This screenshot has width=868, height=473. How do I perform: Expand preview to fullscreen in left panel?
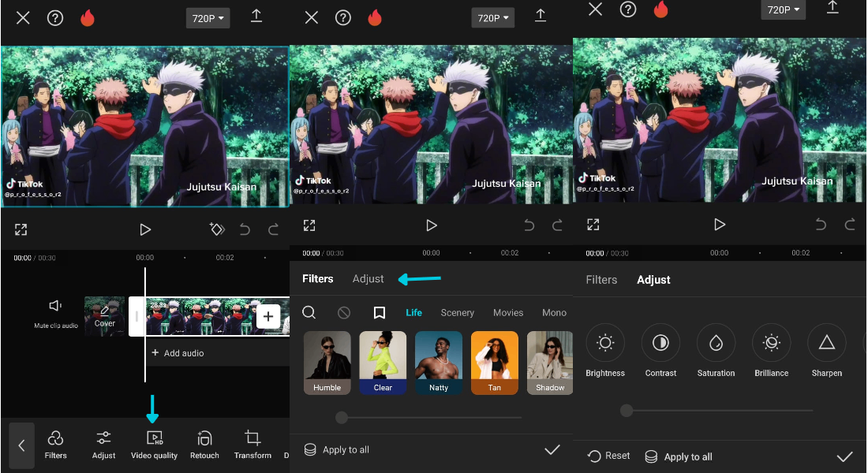pos(21,229)
